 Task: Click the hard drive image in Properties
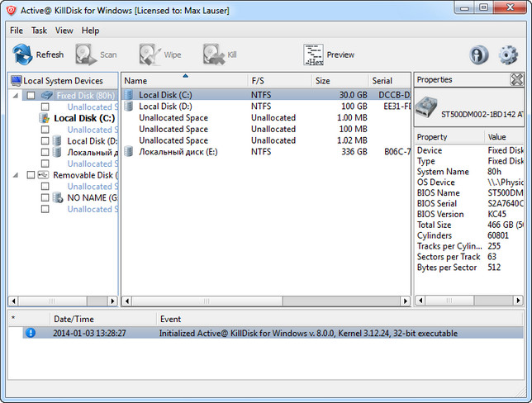pos(426,107)
